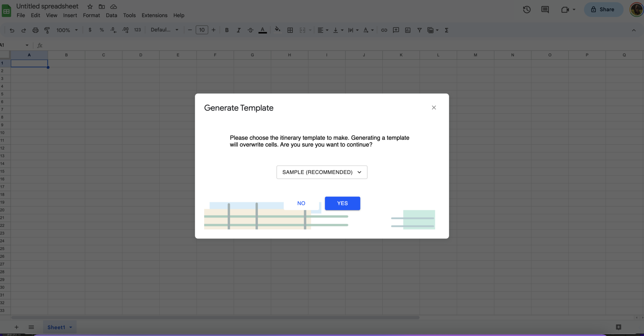Toggle bold formatting
This screenshot has height=336, width=644.
click(x=227, y=30)
